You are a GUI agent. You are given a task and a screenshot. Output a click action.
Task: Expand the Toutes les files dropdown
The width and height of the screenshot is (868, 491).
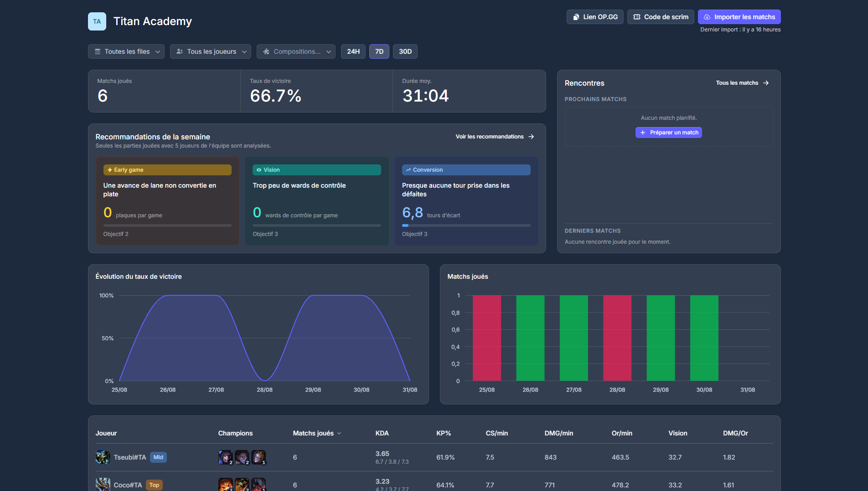(126, 51)
